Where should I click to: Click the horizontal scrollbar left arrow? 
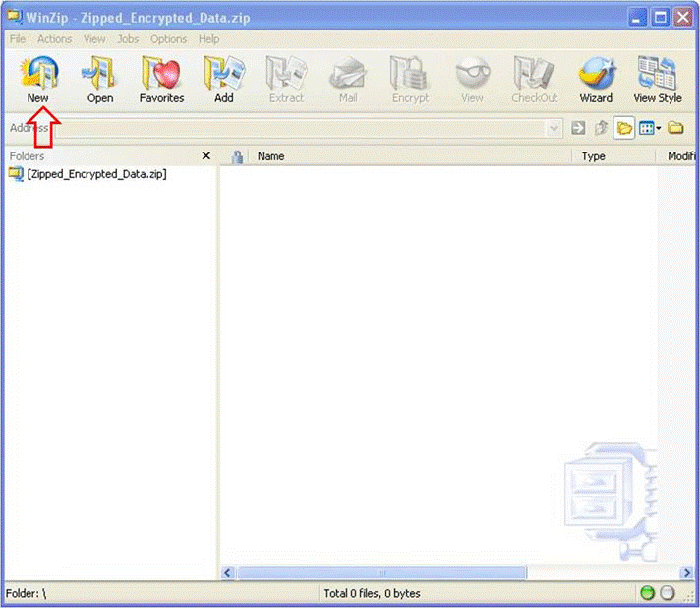point(228,573)
